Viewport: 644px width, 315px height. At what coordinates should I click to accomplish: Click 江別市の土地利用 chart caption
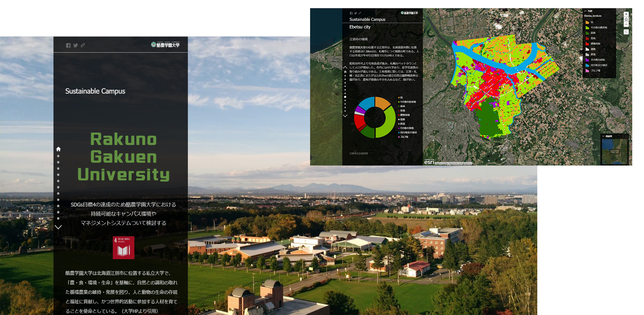pyautogui.click(x=358, y=153)
